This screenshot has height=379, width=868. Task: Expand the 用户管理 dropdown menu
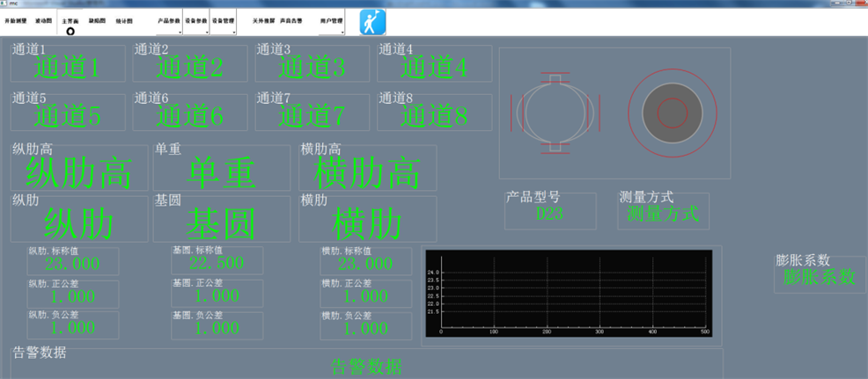coord(331,21)
